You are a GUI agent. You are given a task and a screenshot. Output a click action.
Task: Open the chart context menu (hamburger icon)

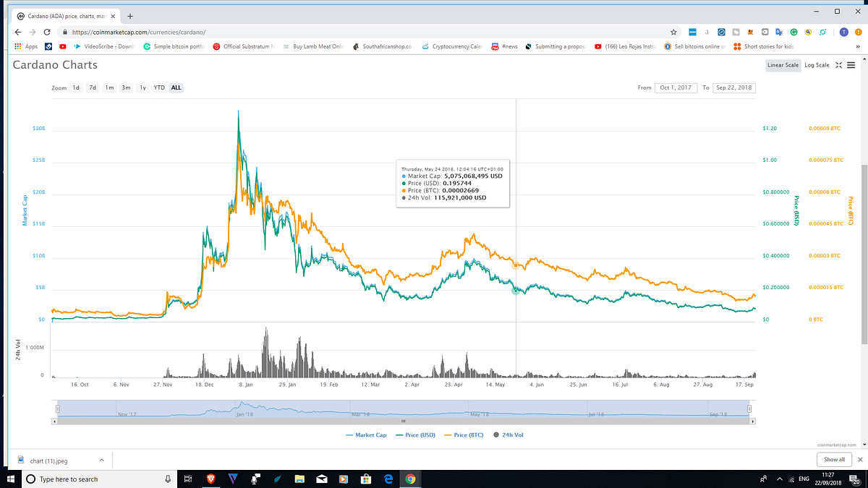click(x=852, y=65)
